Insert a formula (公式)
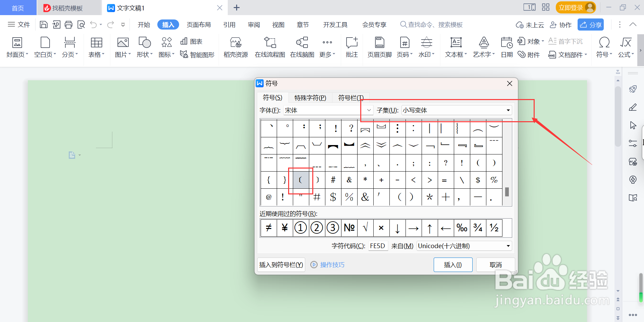The height and width of the screenshot is (322, 644). [x=626, y=47]
